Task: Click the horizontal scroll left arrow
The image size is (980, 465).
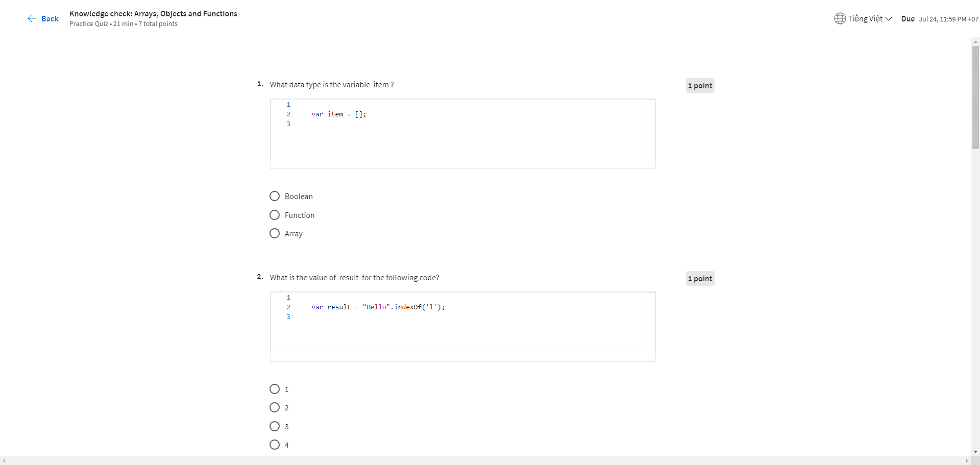Action: (4, 460)
